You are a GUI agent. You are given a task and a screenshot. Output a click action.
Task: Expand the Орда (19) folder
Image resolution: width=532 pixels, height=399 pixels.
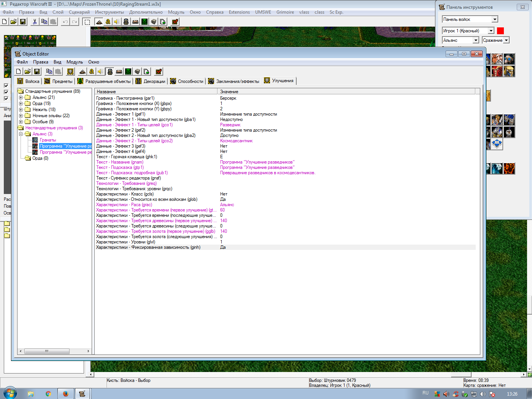coord(21,103)
